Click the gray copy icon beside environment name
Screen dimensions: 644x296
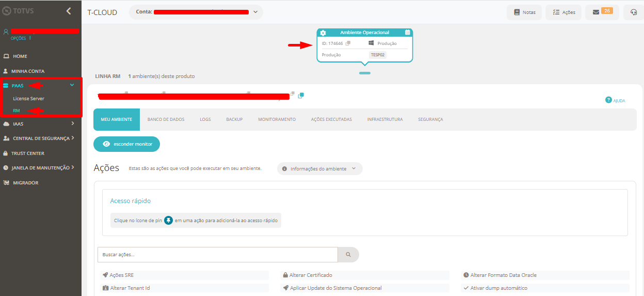pyautogui.click(x=292, y=94)
